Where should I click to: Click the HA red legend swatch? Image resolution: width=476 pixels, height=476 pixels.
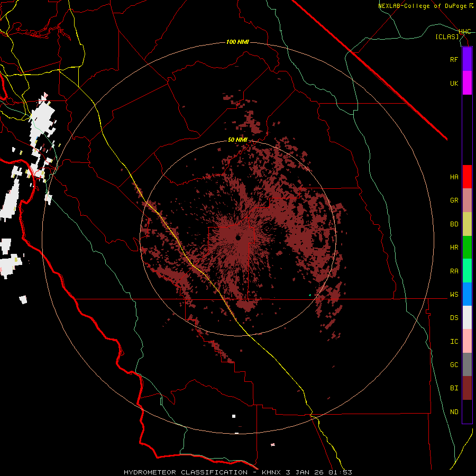coord(467,177)
